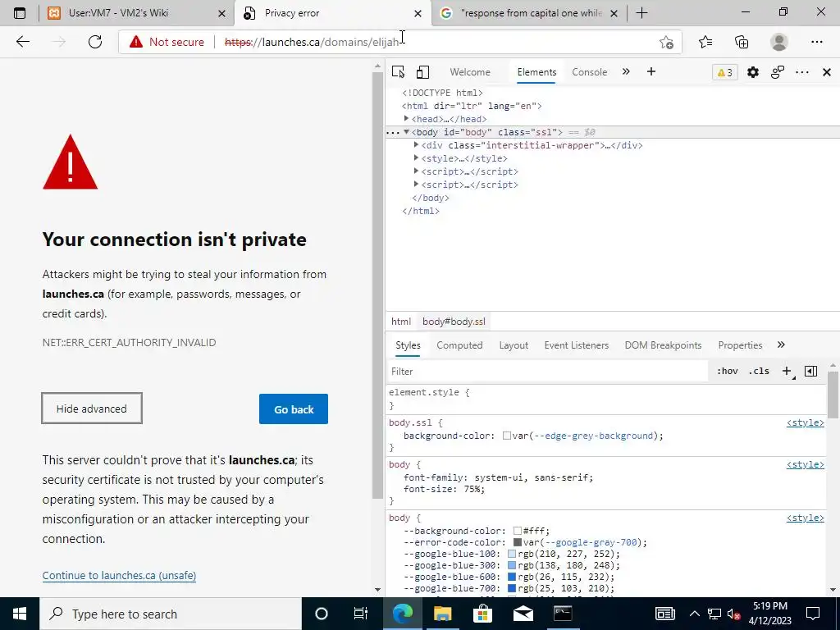
Task: Open browser Settings and more menu
Action: (816, 42)
